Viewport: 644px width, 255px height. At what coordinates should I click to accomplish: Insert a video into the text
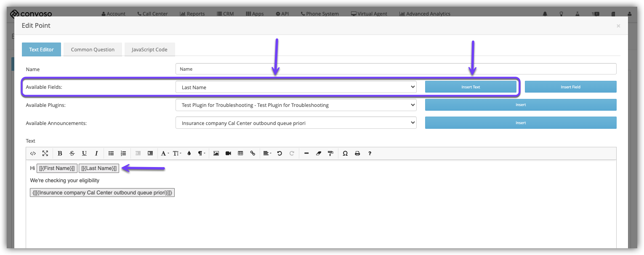pos(228,154)
